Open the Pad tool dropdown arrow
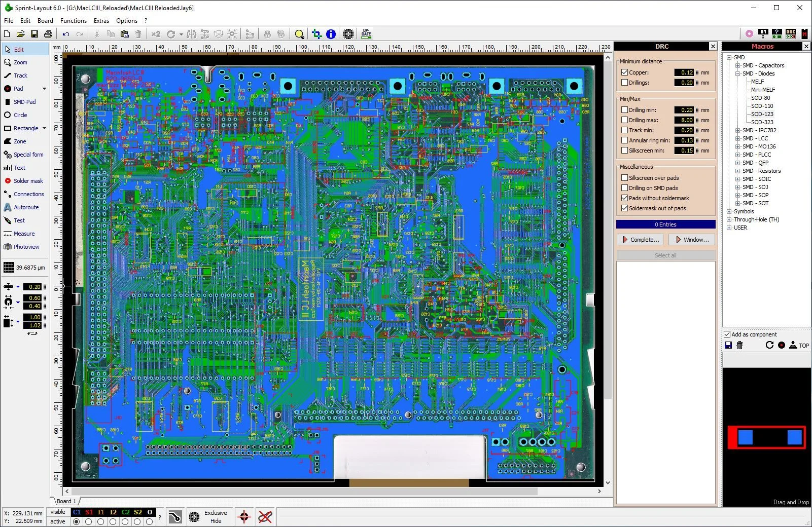Viewport: 812px width, 527px height. 44,89
